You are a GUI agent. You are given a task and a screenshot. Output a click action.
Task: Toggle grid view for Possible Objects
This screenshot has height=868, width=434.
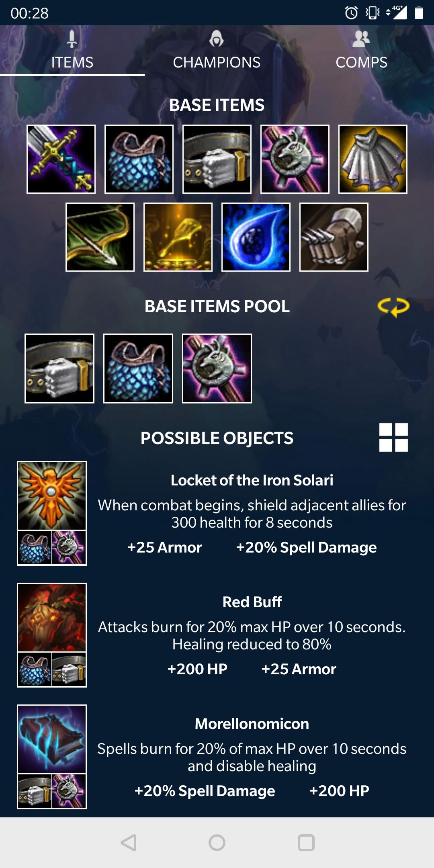point(393,437)
